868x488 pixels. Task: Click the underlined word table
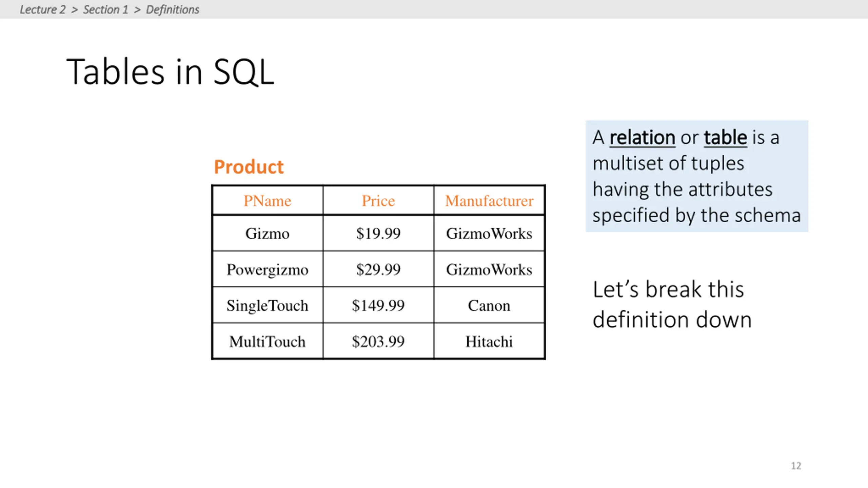pyautogui.click(x=725, y=138)
